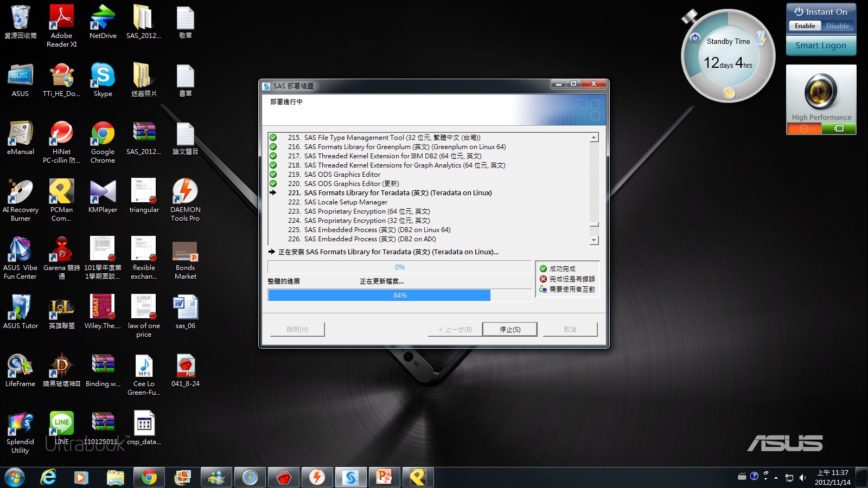The height and width of the screenshot is (488, 868).
Task: Click the Stop (停止) button in installer
Action: 509,329
